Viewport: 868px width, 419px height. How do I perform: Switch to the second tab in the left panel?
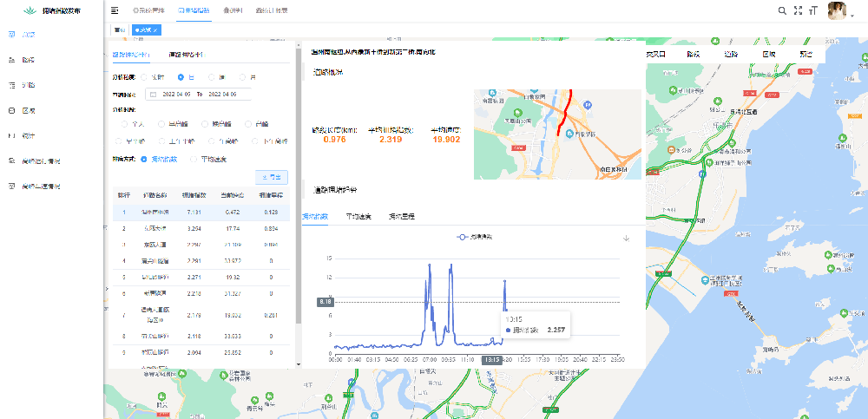185,55
